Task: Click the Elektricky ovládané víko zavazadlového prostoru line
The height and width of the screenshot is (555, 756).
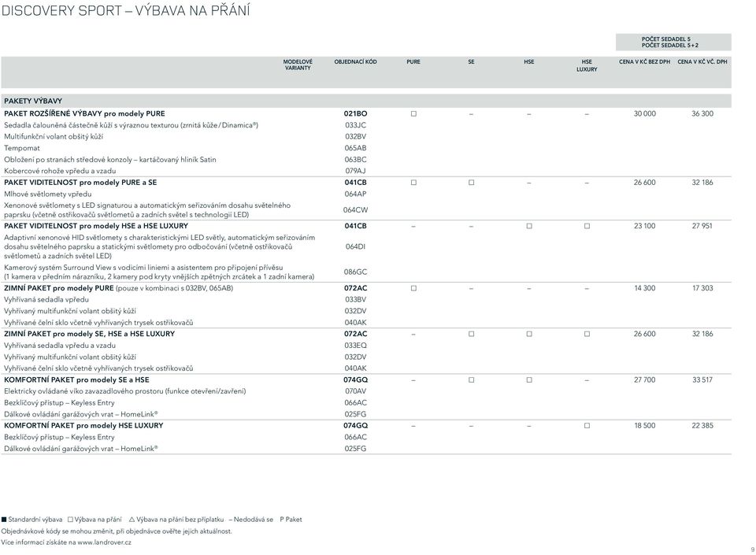Action: [125, 391]
